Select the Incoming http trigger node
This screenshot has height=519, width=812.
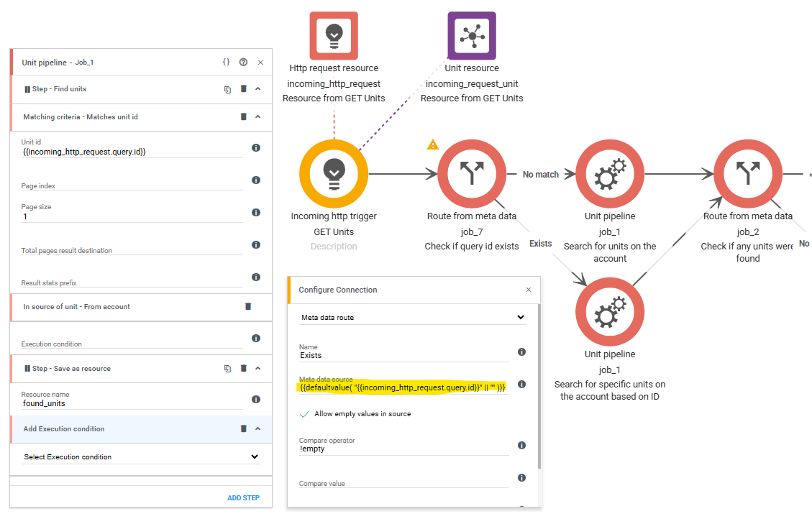pos(334,174)
